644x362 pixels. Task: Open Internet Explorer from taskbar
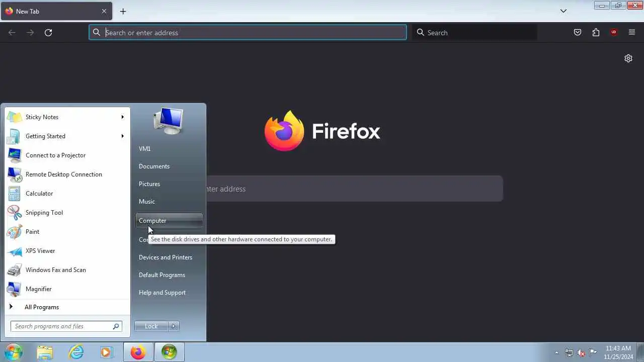tap(76, 352)
